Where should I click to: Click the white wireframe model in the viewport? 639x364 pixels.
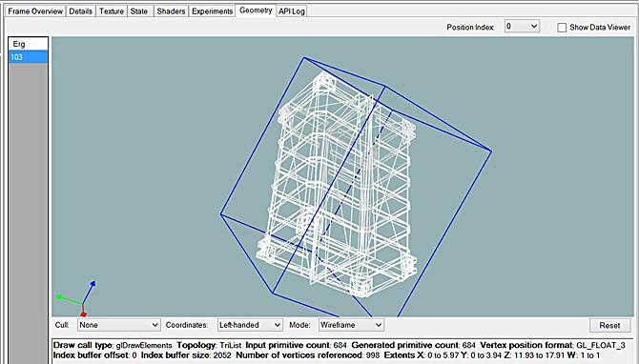[x=337, y=183]
